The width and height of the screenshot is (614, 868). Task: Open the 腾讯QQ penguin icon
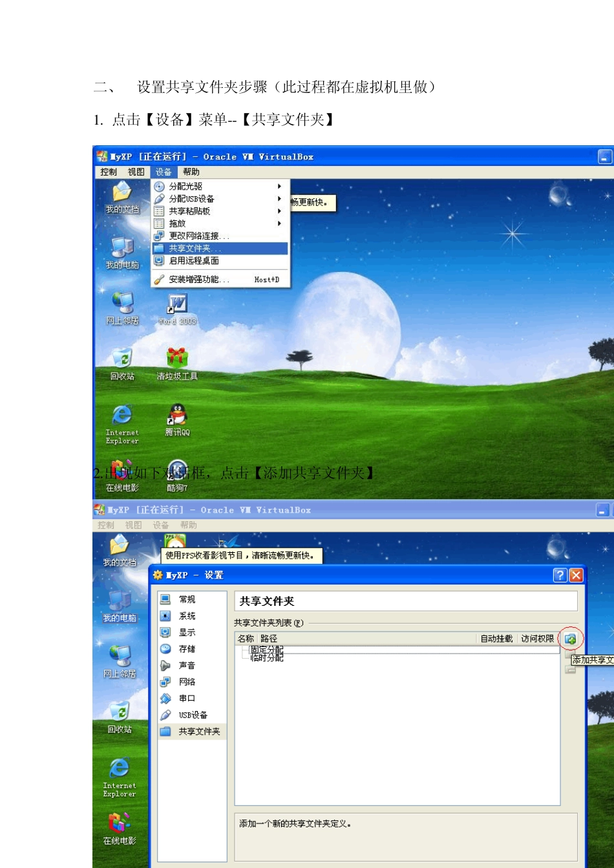pos(177,420)
